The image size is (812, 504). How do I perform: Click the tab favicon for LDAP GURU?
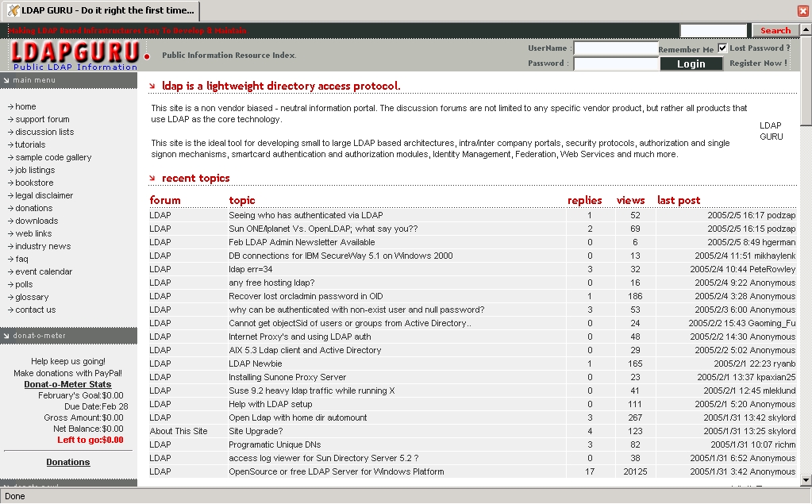(13, 10)
